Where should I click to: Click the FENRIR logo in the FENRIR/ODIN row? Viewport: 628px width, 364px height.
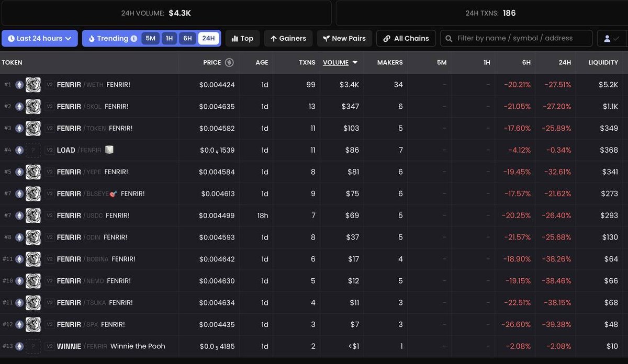[x=33, y=237]
